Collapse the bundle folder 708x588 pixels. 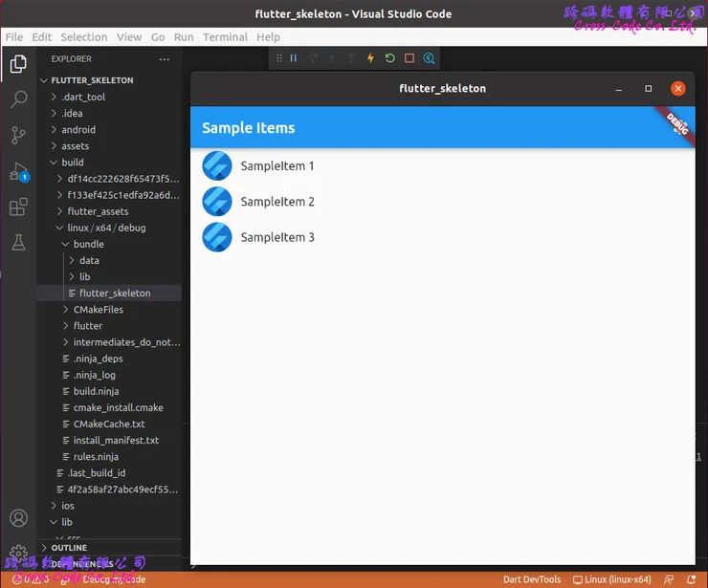click(88, 244)
